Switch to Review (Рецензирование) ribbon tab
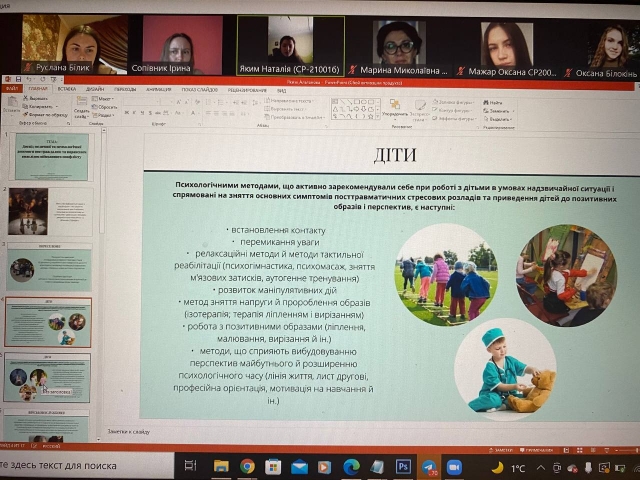Image resolution: width=640 pixels, height=480 pixels. pos(247,90)
